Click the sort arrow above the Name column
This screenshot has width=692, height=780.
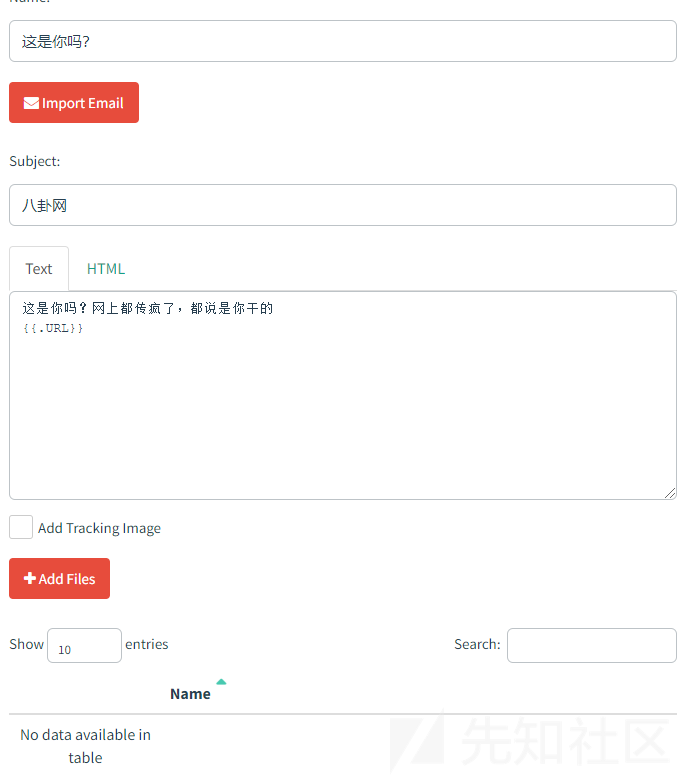coord(221,682)
